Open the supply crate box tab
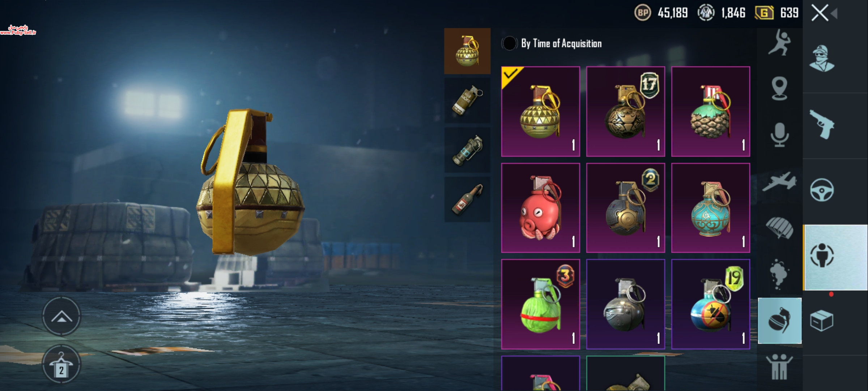 point(822,320)
